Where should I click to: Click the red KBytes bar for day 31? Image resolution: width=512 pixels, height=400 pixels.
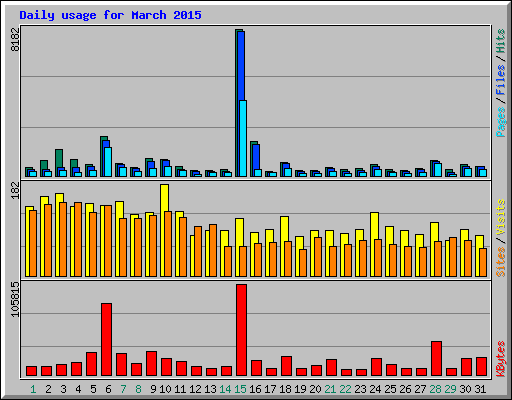[x=481, y=367]
